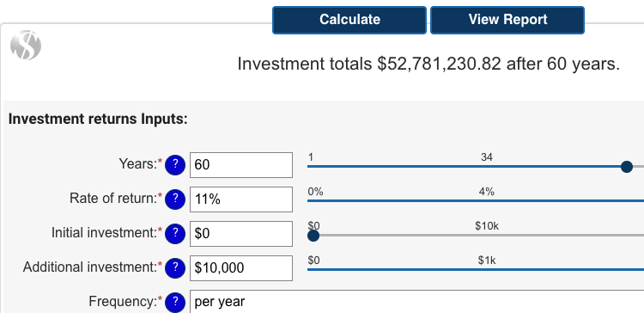Open the help icon beside Initial investment
The image size is (644, 313).
175,234
